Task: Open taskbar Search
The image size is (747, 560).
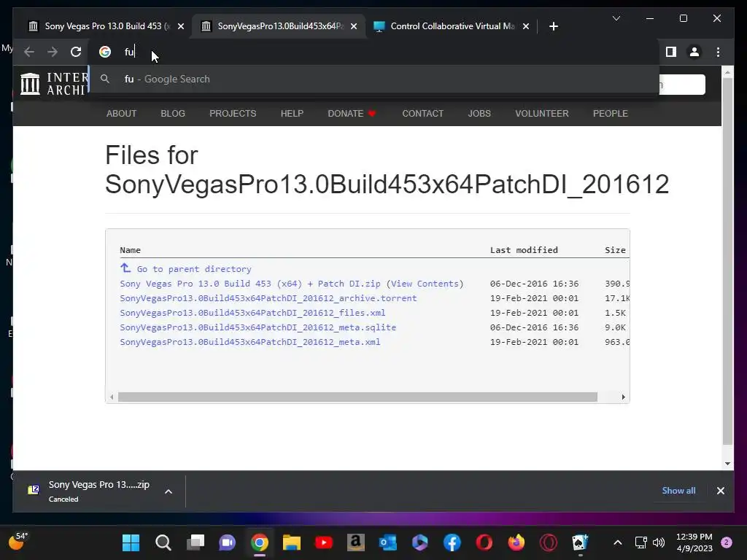Action: [x=163, y=542]
